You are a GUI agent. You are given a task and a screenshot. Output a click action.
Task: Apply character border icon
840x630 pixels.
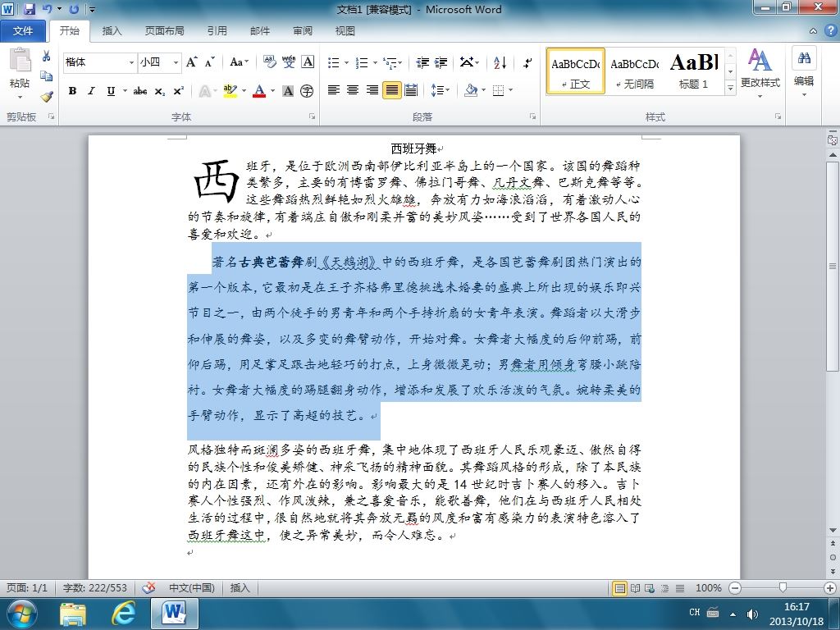tap(308, 62)
